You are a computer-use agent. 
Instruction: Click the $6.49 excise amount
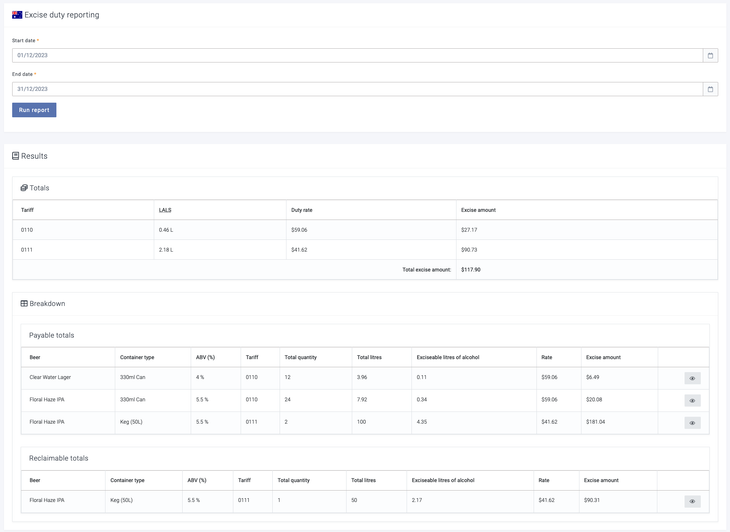coord(593,377)
